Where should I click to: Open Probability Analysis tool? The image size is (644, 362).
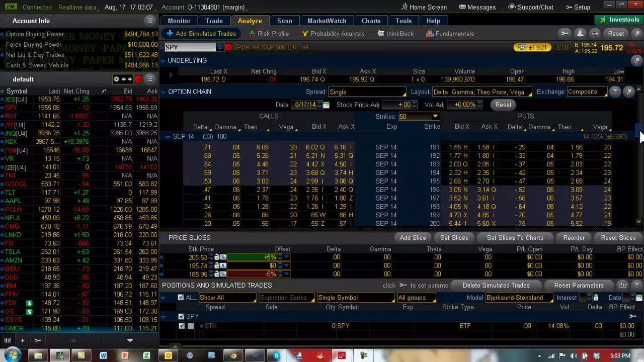point(333,34)
